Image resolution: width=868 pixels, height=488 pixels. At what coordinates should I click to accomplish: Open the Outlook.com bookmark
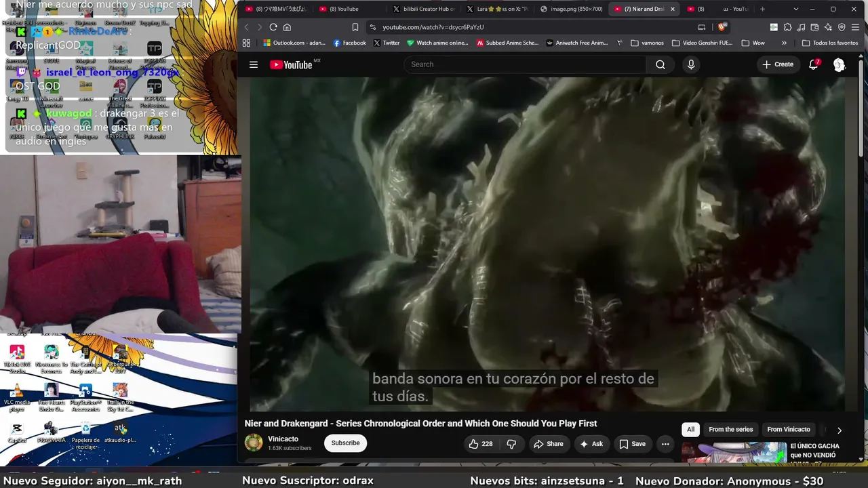294,43
